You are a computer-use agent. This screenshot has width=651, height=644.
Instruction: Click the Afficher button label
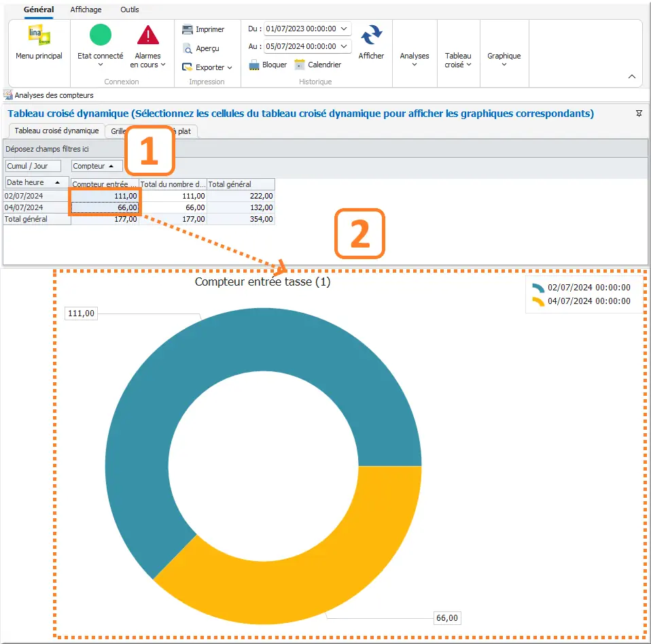point(371,56)
